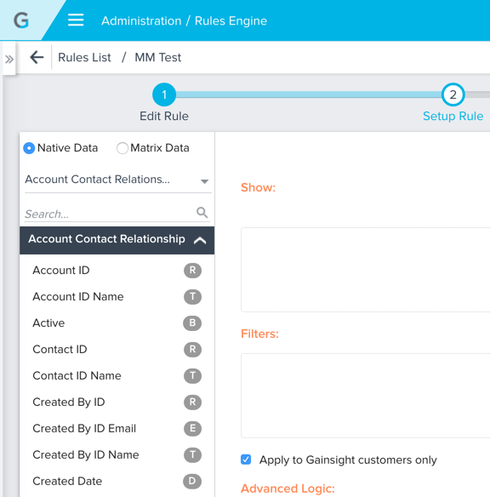
Task: Click the B badge beside Active
Action: click(193, 323)
